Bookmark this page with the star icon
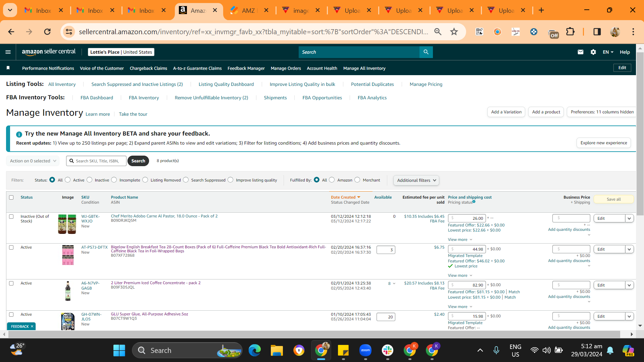This screenshot has height=362, width=644. pos(454,32)
